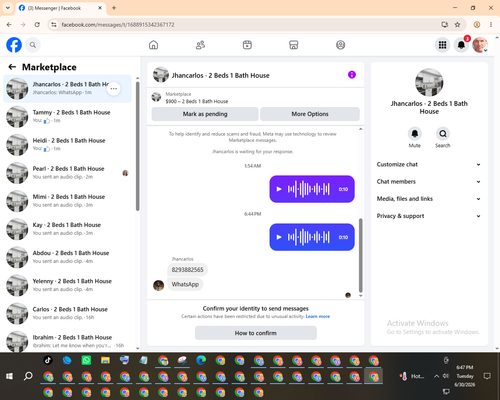Search in conversation with the magnifier icon
Screen dimensions: 500x400
[443, 134]
